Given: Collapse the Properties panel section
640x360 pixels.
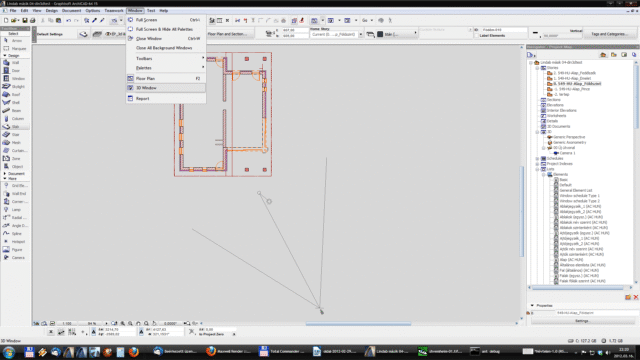Looking at the screenshot, I should 532,305.
